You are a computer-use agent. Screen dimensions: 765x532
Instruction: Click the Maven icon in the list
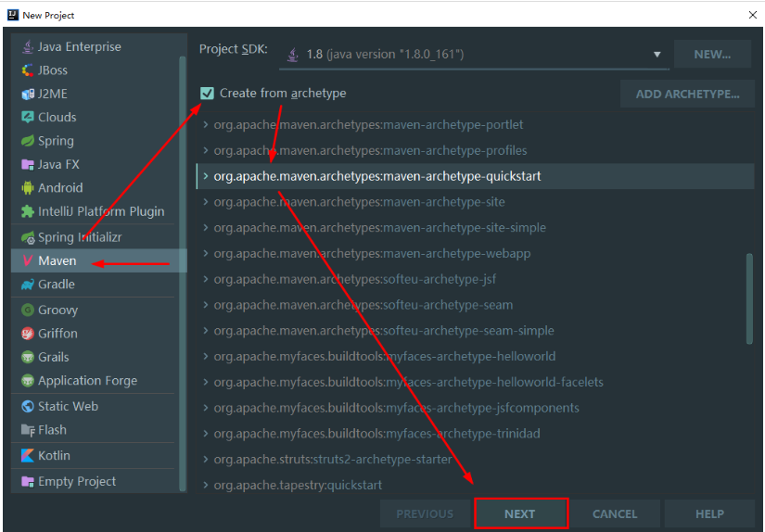pos(28,260)
